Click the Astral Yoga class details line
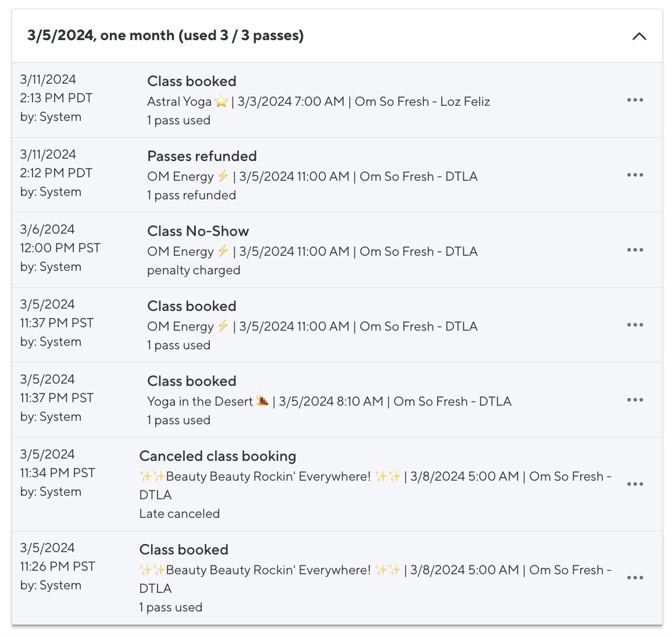 tap(318, 102)
